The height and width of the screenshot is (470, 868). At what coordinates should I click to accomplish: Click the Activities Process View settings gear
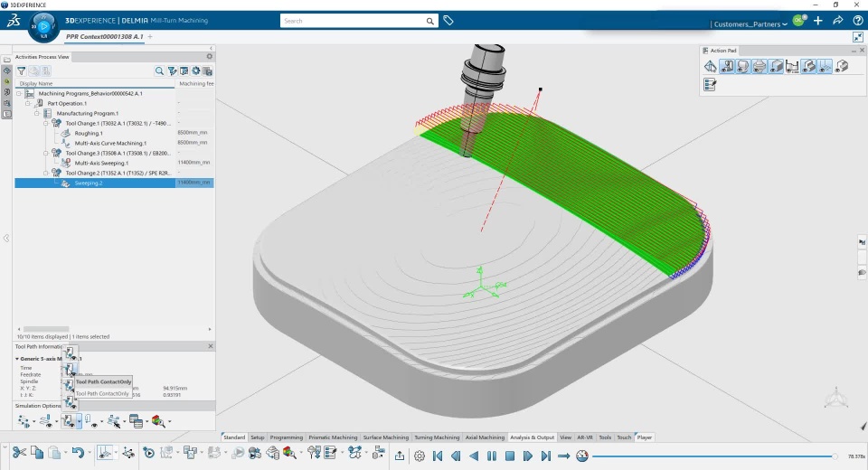(209, 56)
